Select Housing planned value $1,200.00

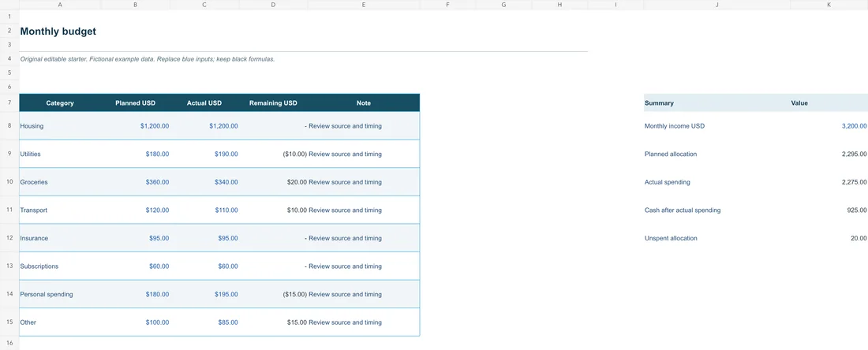136,126
